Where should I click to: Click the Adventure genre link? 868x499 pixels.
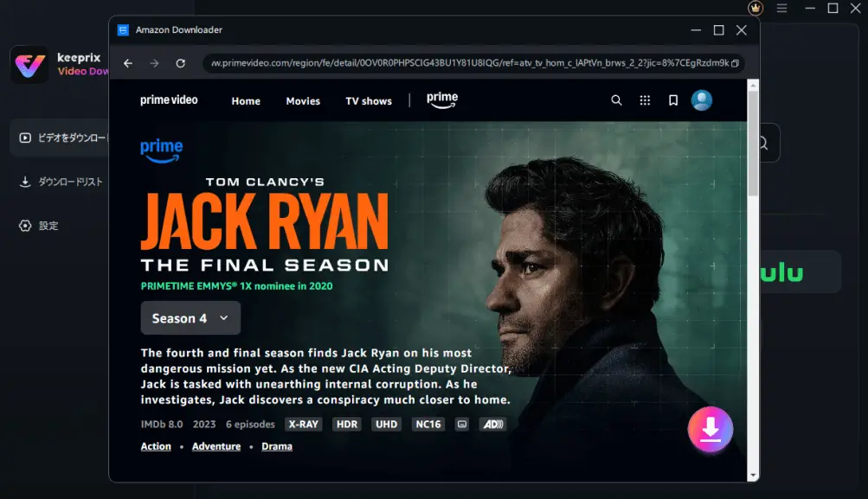(x=216, y=446)
